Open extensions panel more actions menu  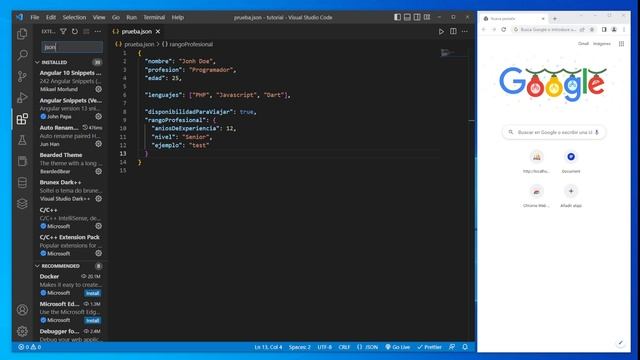98,31
